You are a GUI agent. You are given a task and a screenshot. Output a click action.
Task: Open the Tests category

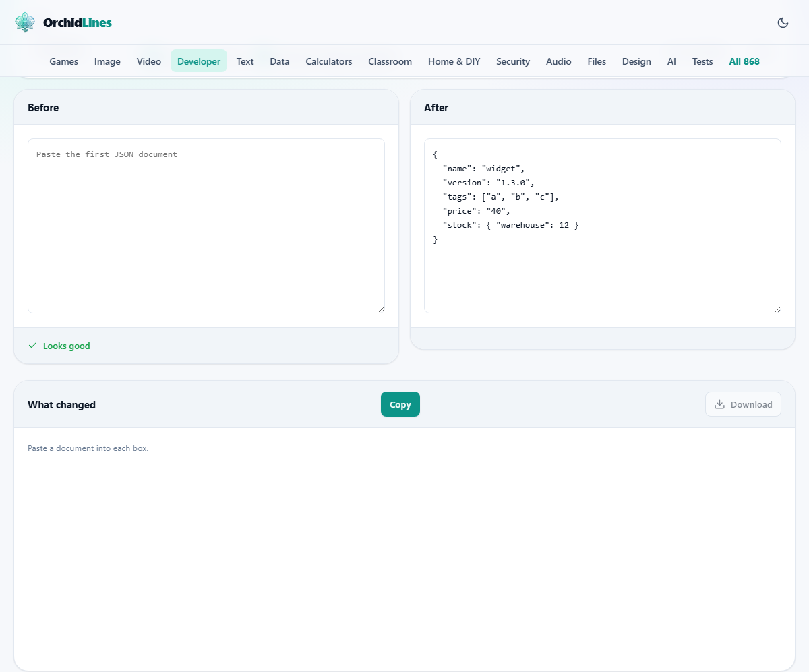[x=702, y=61]
